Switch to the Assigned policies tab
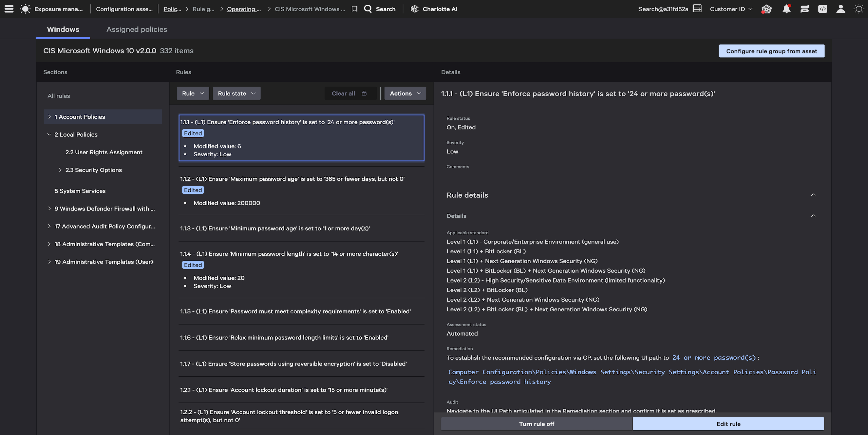Viewport: 868px width, 435px height. pyautogui.click(x=137, y=29)
